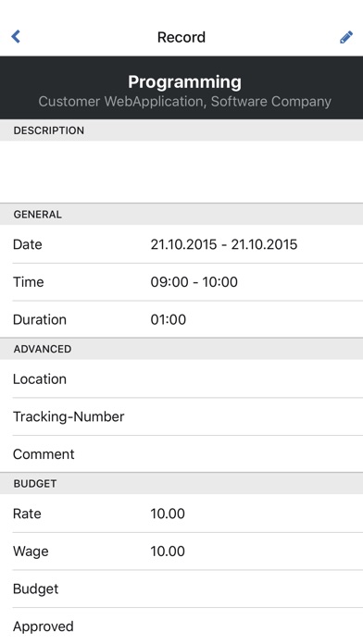Open the Location row
Viewport: 363px width, 644px height.
(x=181, y=378)
